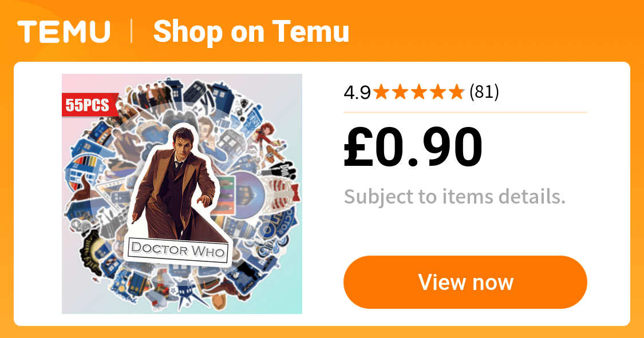Open the Doctor Who sticker product image
644x338 pixels.
click(182, 194)
